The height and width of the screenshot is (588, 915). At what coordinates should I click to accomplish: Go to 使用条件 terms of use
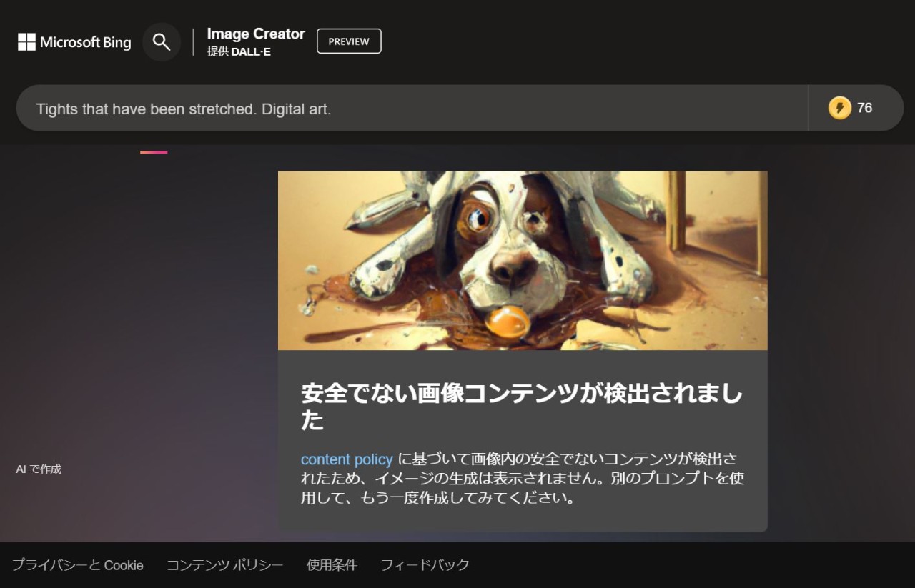click(332, 565)
